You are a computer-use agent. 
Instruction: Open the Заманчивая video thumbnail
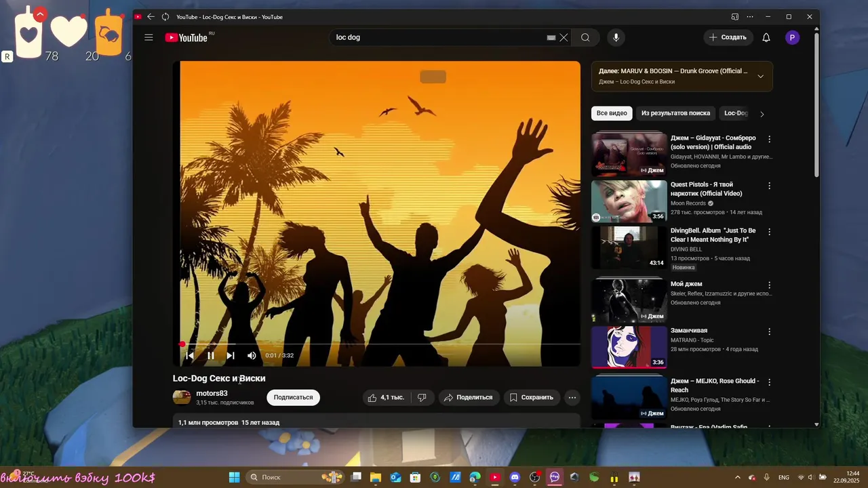tap(629, 346)
